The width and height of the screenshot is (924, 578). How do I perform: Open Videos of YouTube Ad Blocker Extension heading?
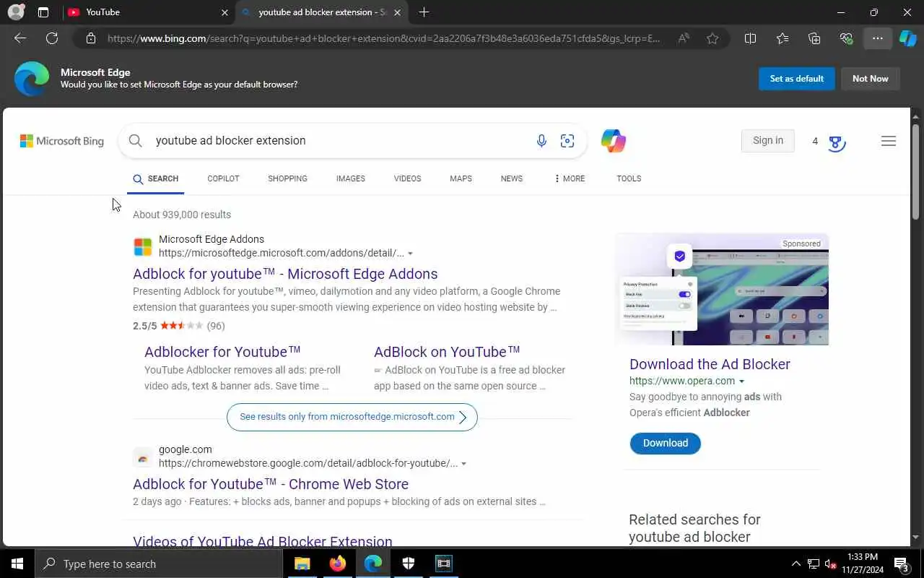coord(263,541)
